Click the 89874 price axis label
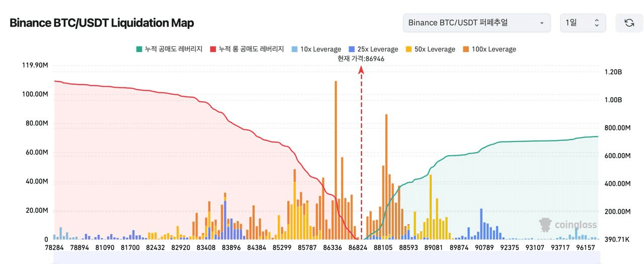644x264 pixels. click(x=459, y=248)
